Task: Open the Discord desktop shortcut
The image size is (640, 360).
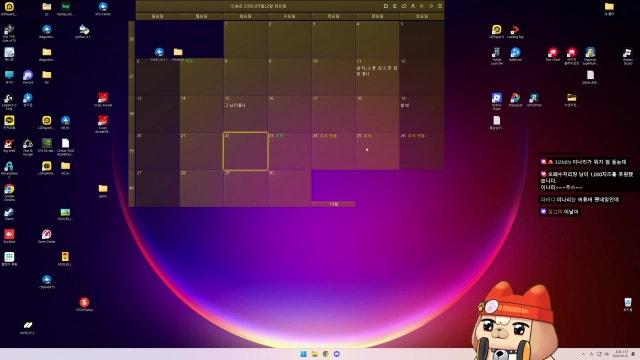Action: [x=28, y=77]
